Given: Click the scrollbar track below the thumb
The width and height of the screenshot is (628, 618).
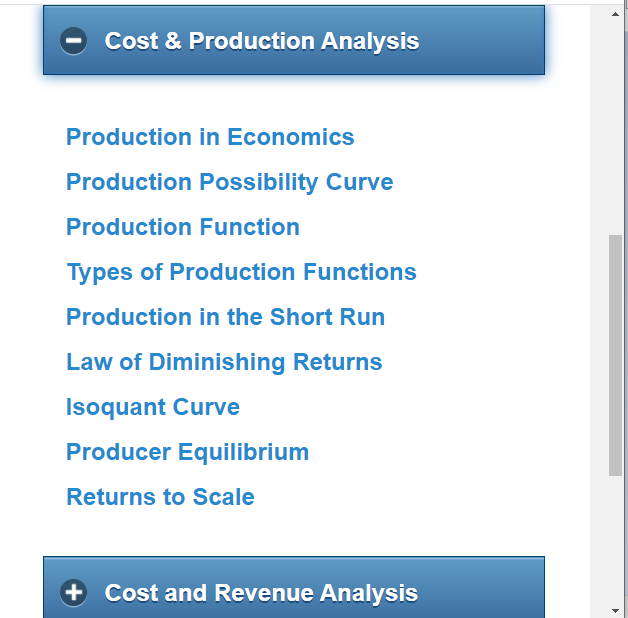Looking at the screenshot, I should tap(615, 540).
